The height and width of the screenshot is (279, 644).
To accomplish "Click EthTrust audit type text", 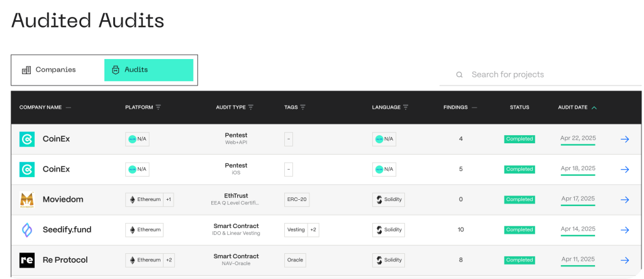I will tap(236, 195).
